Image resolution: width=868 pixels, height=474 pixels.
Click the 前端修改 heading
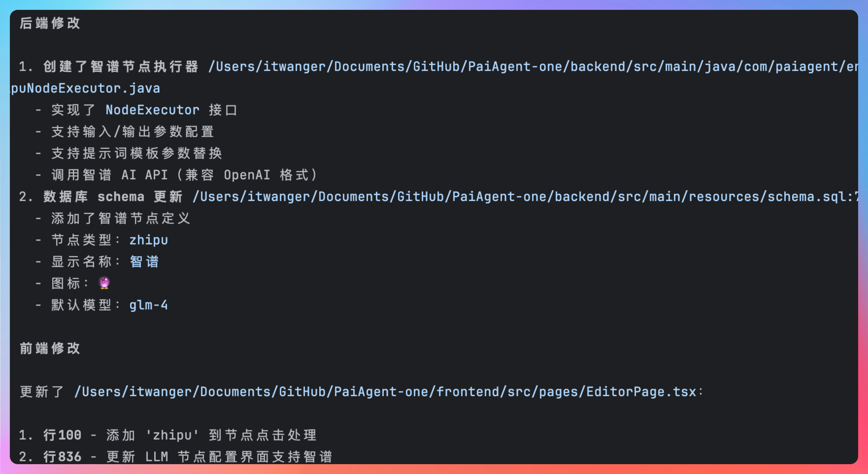(50, 348)
